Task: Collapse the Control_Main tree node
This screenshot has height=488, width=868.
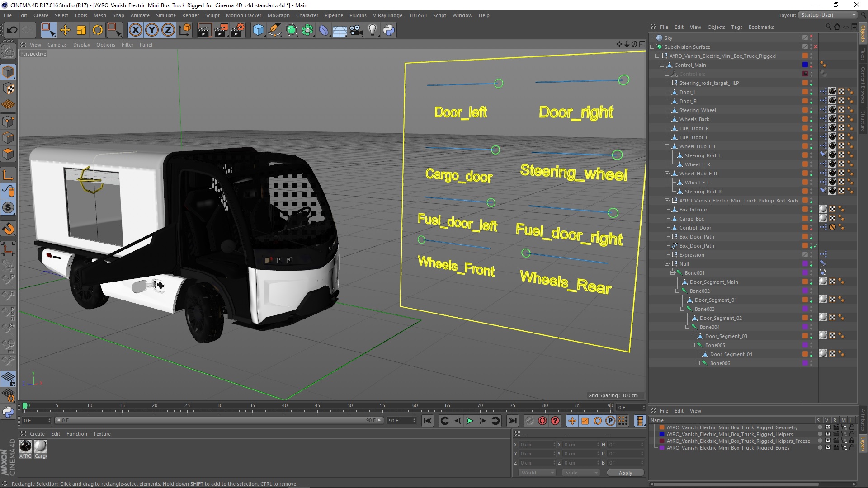Action: click(662, 65)
